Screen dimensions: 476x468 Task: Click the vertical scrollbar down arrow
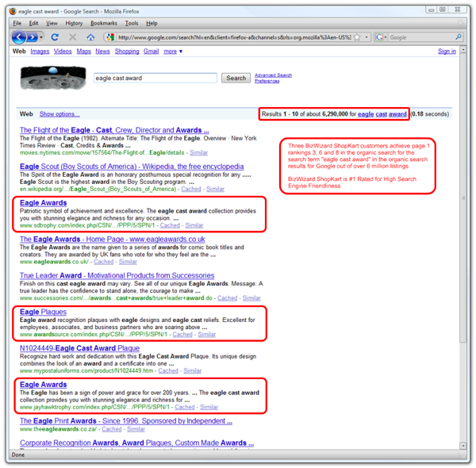pyautogui.click(x=463, y=446)
